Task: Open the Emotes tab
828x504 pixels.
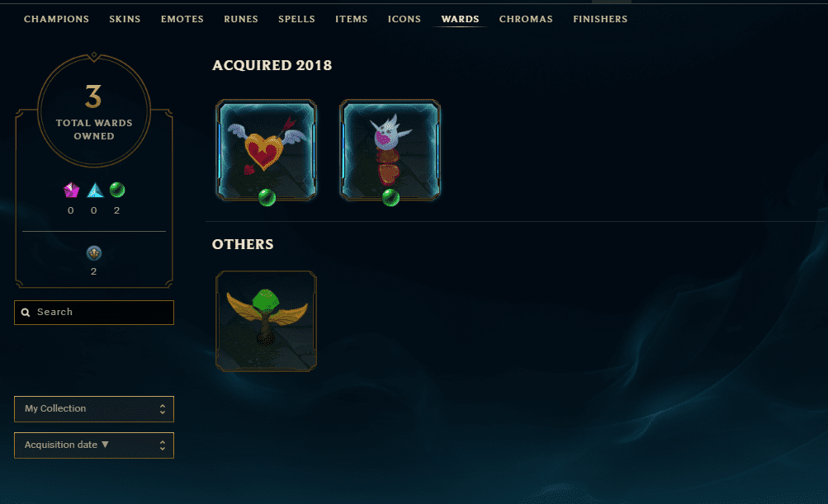Action: 182,19
